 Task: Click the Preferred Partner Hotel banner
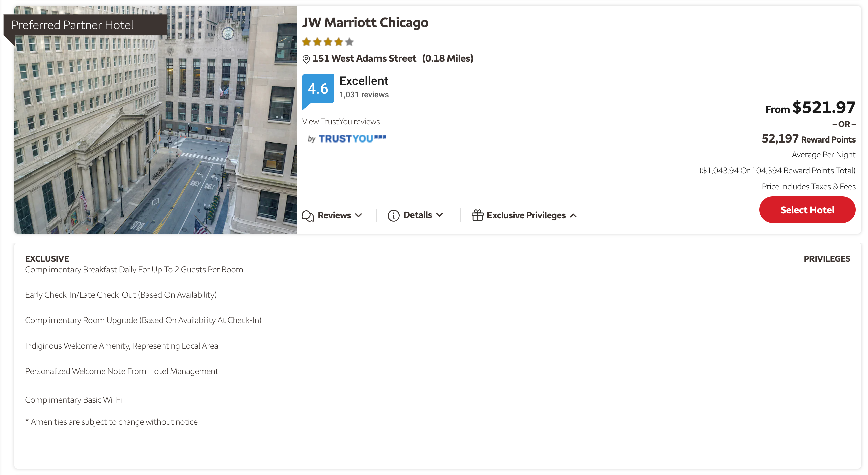85,25
